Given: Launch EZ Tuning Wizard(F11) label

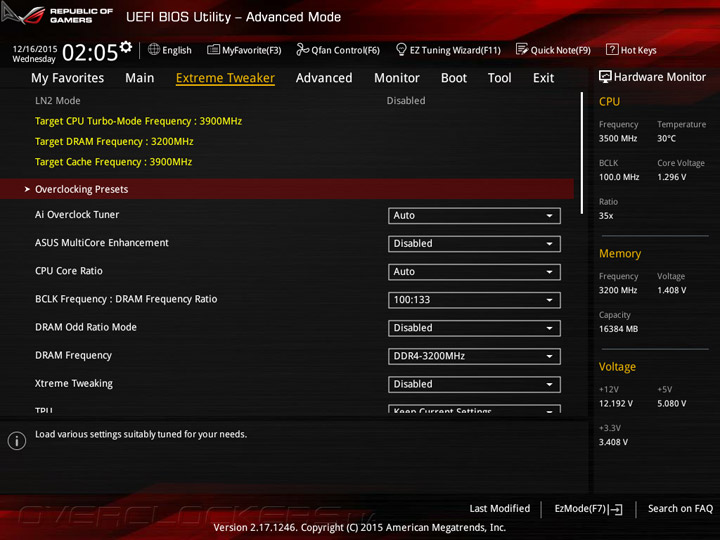Looking at the screenshot, I should tap(455, 51).
